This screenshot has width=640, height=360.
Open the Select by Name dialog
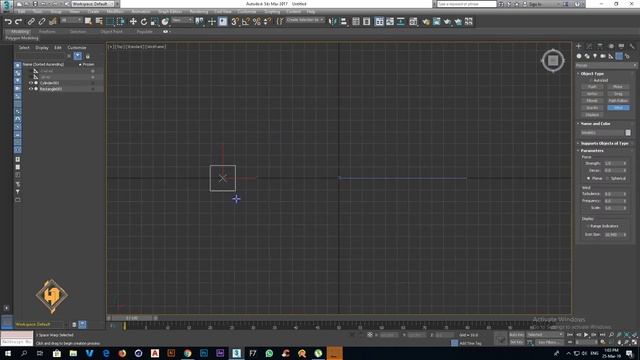(x=99, y=22)
